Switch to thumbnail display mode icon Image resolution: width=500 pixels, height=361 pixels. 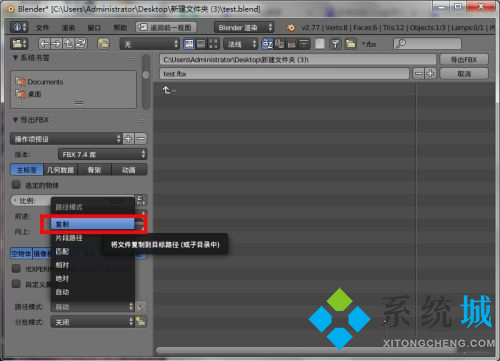click(x=213, y=44)
